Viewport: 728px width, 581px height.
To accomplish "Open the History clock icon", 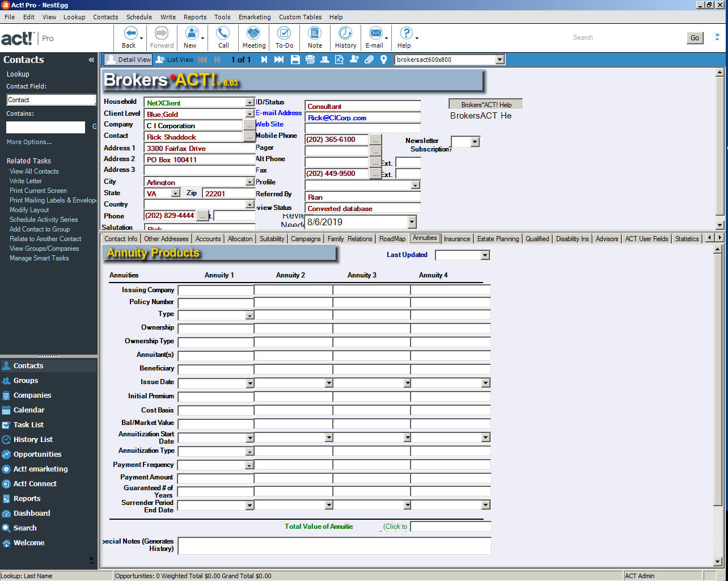I will (x=345, y=33).
